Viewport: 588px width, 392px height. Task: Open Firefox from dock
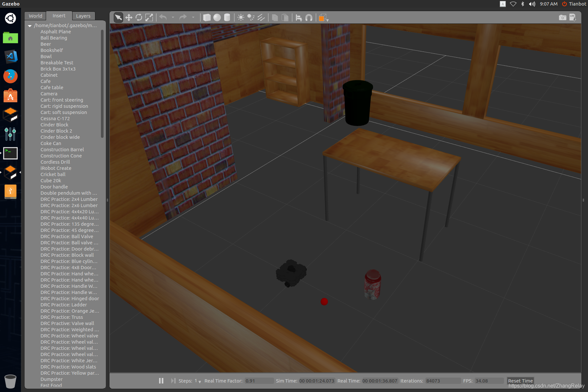click(10, 76)
